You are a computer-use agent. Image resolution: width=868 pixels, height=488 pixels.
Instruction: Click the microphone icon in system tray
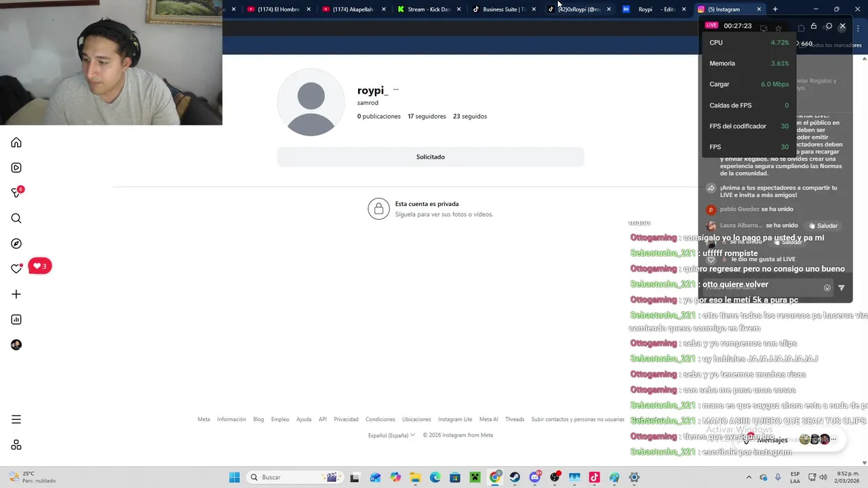point(778,477)
